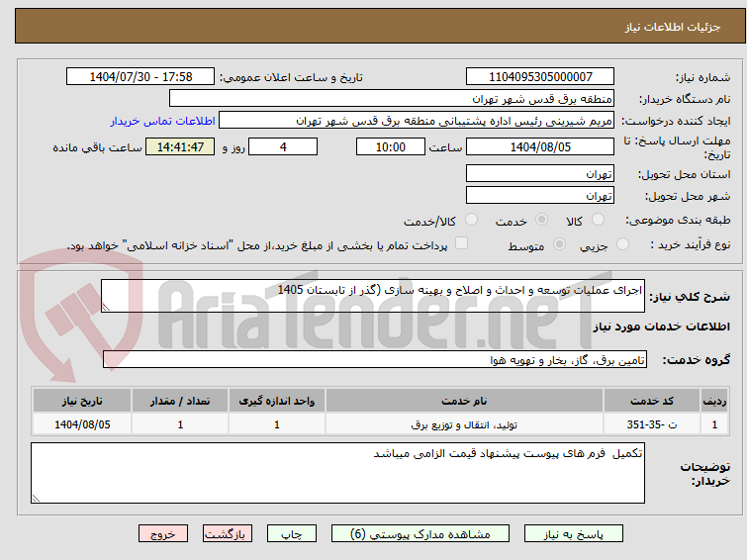
Task: Click the گروه خدمت field
Action: pos(375,359)
